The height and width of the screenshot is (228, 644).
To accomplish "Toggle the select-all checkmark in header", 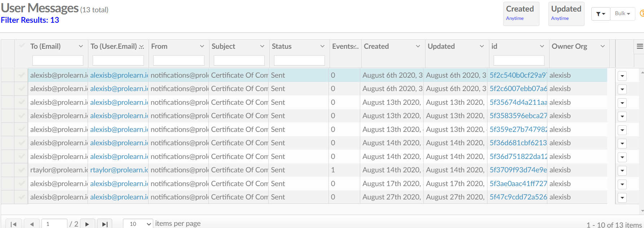I will click(x=22, y=46).
